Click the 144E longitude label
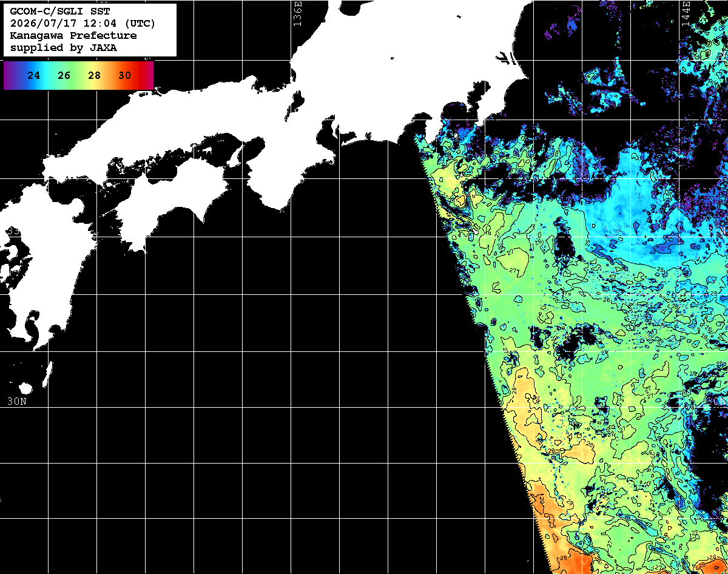728x574 pixels. click(686, 12)
